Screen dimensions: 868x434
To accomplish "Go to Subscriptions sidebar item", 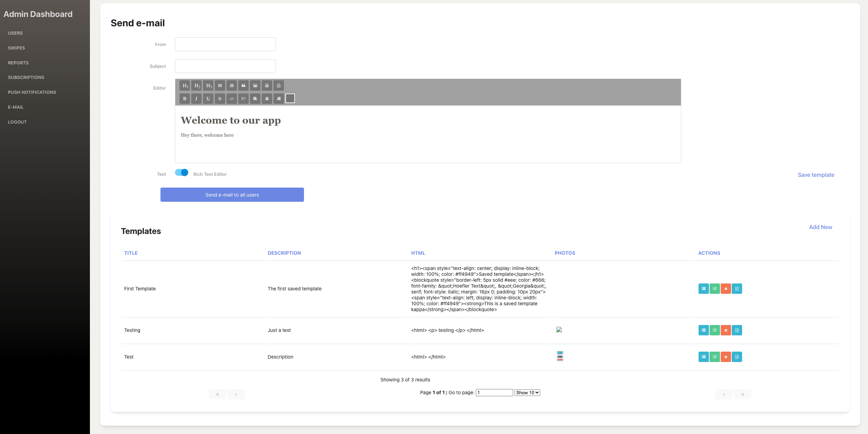I will [x=26, y=78].
